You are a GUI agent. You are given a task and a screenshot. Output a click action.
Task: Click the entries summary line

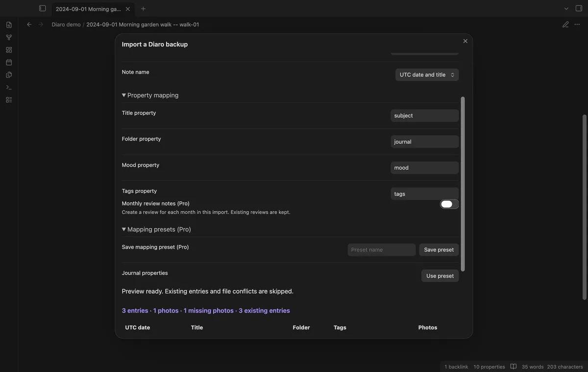(206, 311)
